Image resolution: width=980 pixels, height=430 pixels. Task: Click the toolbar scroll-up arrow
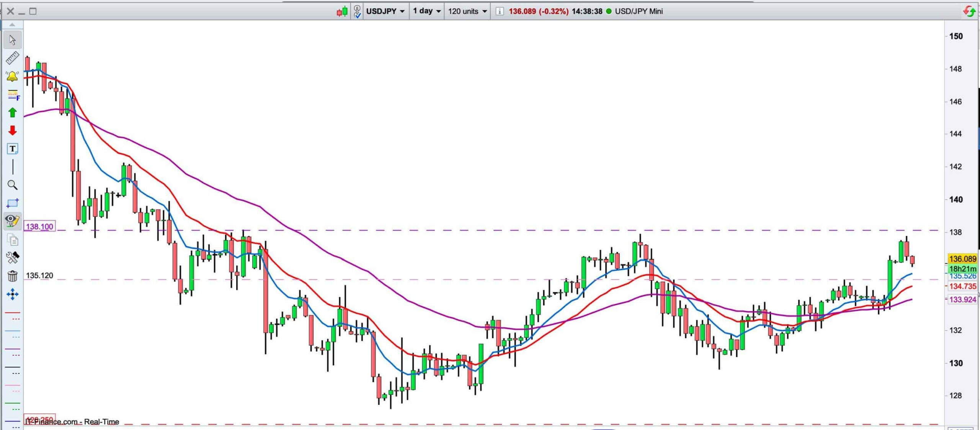12,25
